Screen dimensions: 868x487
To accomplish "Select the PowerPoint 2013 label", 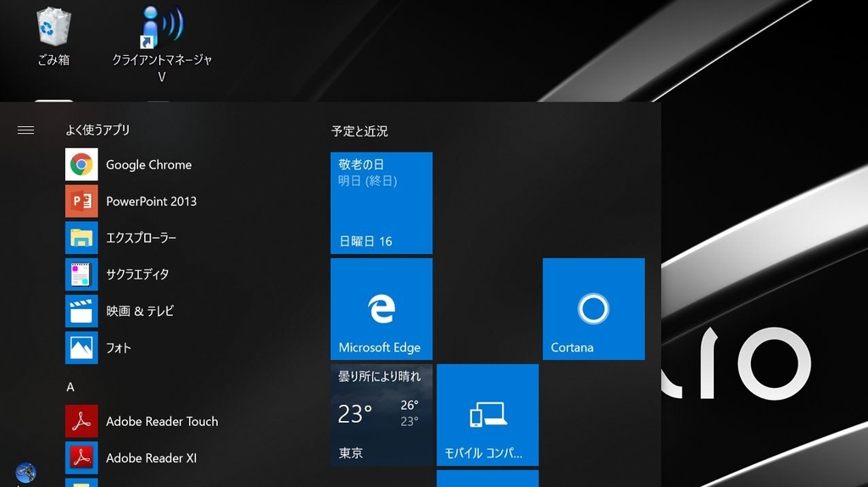I will point(151,202).
